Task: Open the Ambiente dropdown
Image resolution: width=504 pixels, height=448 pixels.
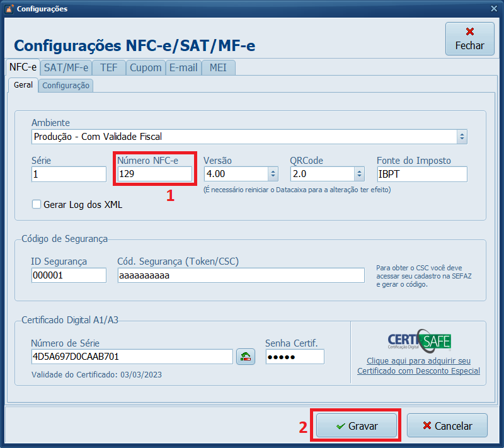Action: coord(462,137)
